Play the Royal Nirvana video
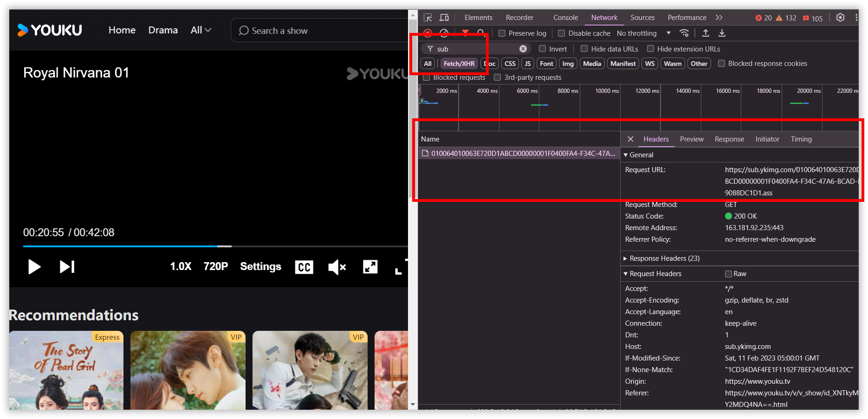Screen dimensions: 868x419 pyautogui.click(x=34, y=267)
